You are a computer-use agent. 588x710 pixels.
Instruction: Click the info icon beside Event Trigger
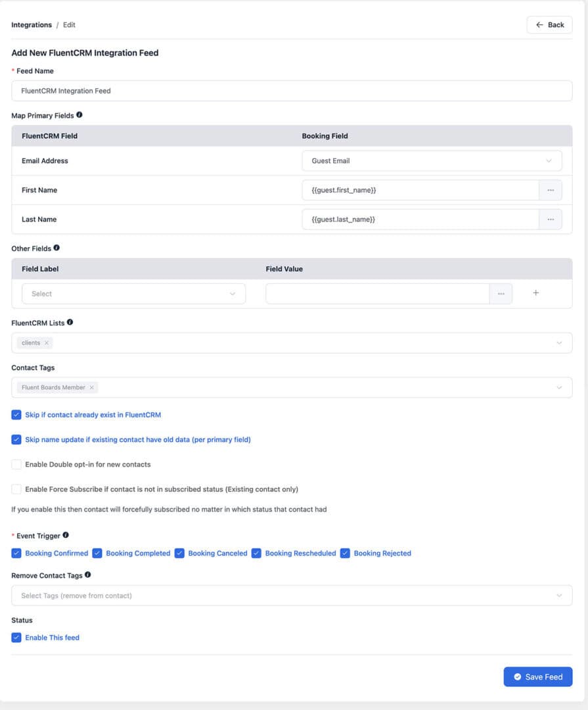[x=66, y=535]
